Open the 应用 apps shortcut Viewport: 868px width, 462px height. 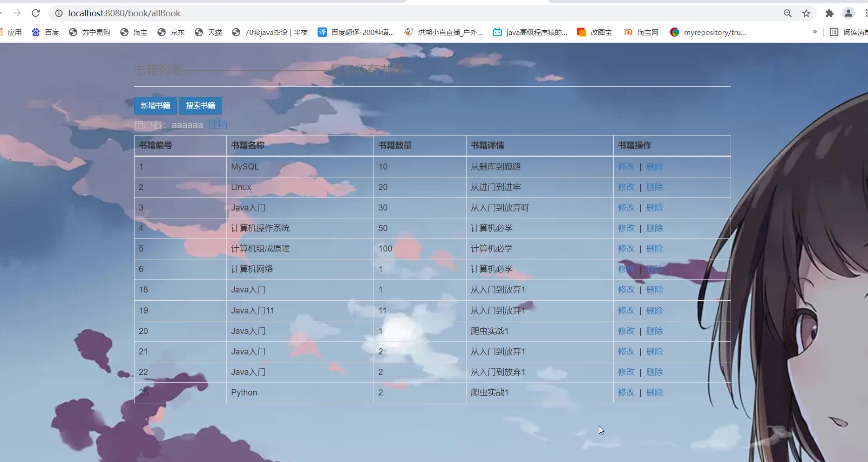(x=11, y=32)
